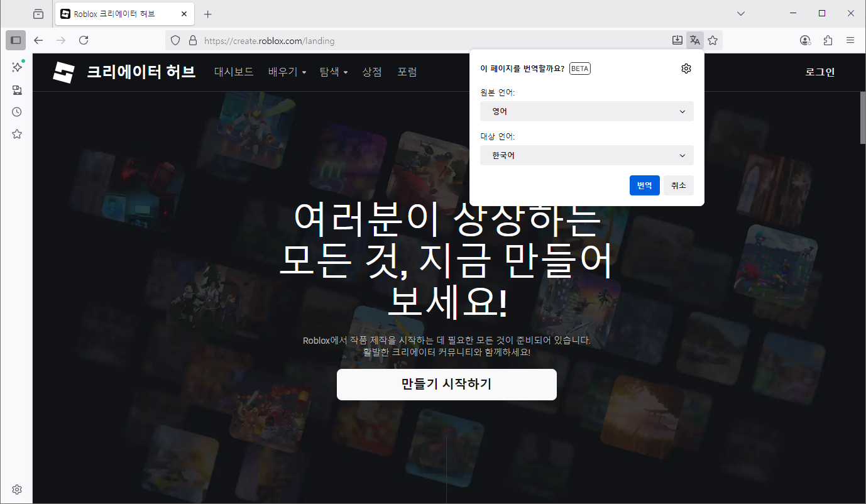This screenshot has height=504, width=866.
Task: Open the hamburger application menu
Action: (850, 40)
